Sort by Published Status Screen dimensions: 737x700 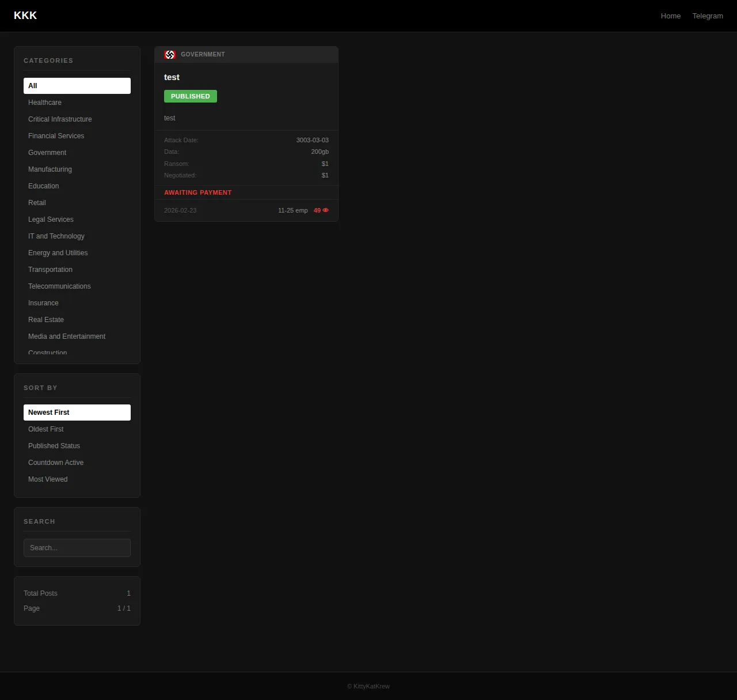[54, 446]
